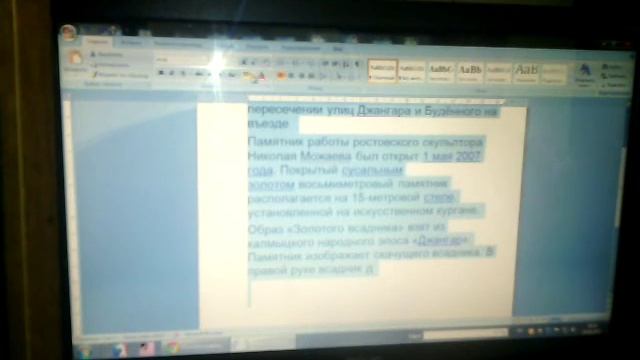This screenshot has height=360, width=640.
Task: Click the Numbering list icon
Action: 296,63
